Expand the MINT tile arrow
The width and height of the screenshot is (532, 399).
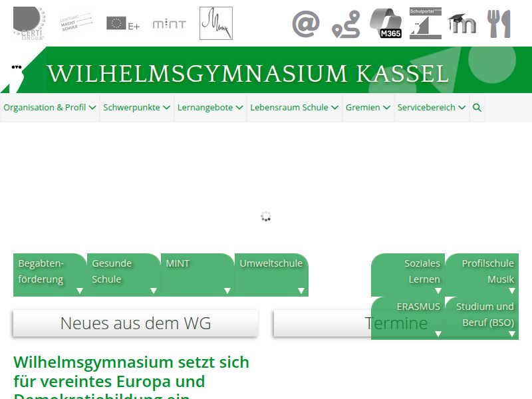(x=227, y=291)
